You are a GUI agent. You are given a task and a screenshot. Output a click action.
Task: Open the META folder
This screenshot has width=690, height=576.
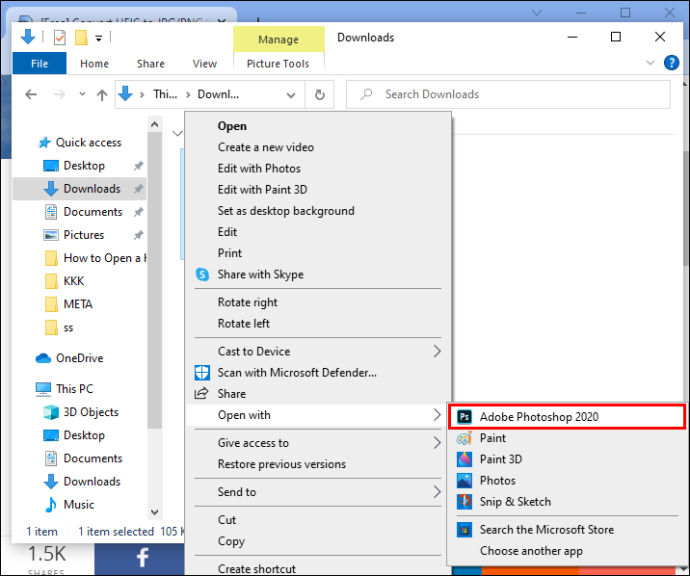pos(78,304)
